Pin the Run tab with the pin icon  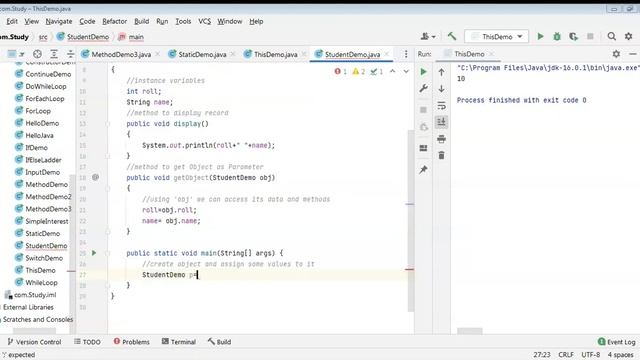pos(423,169)
